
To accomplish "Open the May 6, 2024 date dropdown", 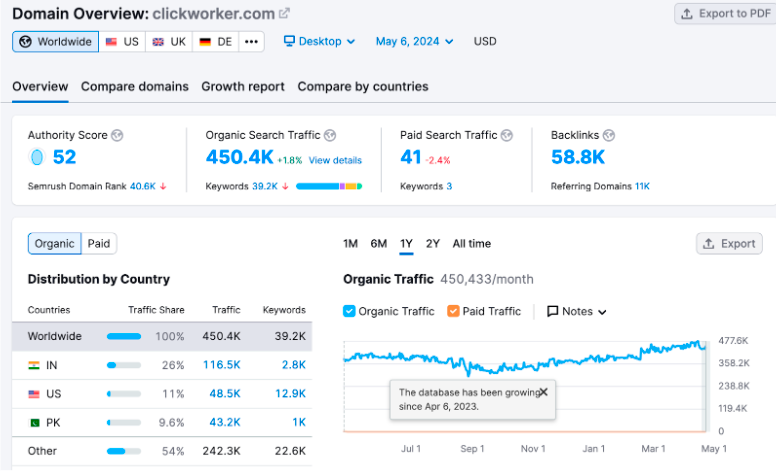I will 414,42.
